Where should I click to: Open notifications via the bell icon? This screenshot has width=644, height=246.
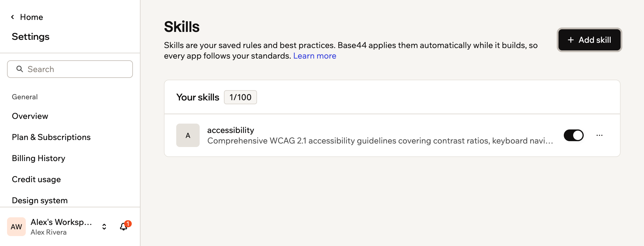[x=124, y=226]
